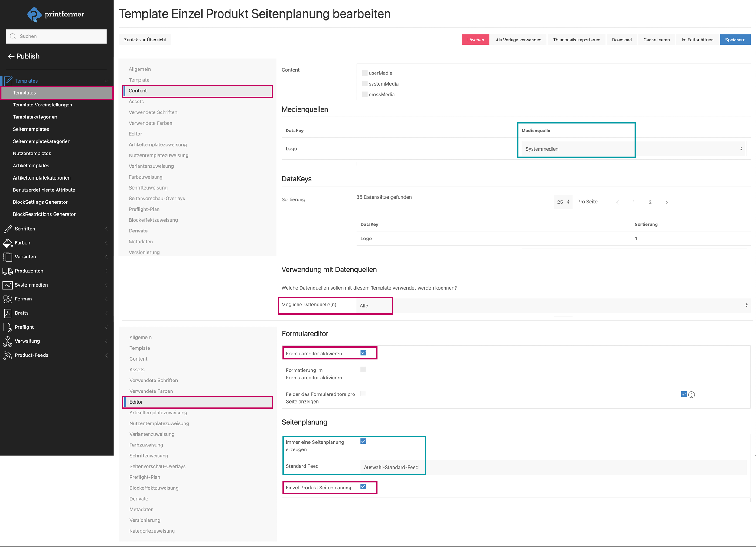This screenshot has height=548, width=756.
Task: Click the Product-Feeds sidebar icon
Action: tap(8, 355)
